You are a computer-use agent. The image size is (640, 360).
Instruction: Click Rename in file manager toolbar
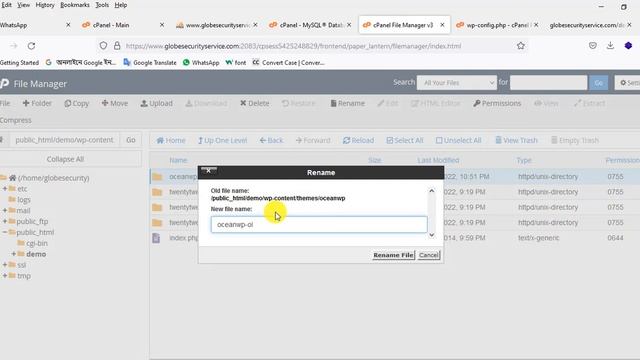(347, 103)
